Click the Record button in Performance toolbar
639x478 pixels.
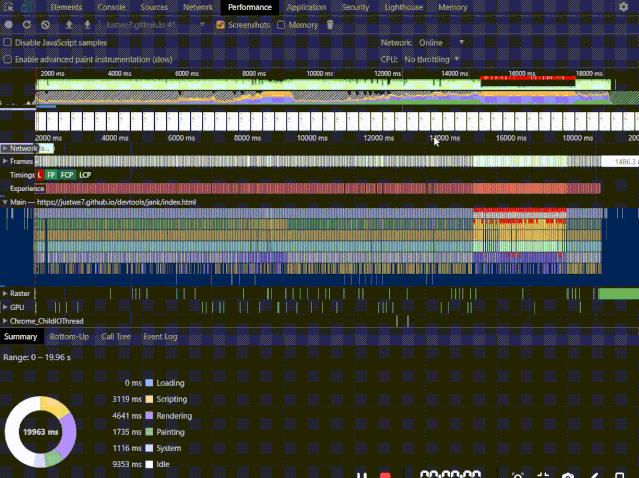point(9,25)
